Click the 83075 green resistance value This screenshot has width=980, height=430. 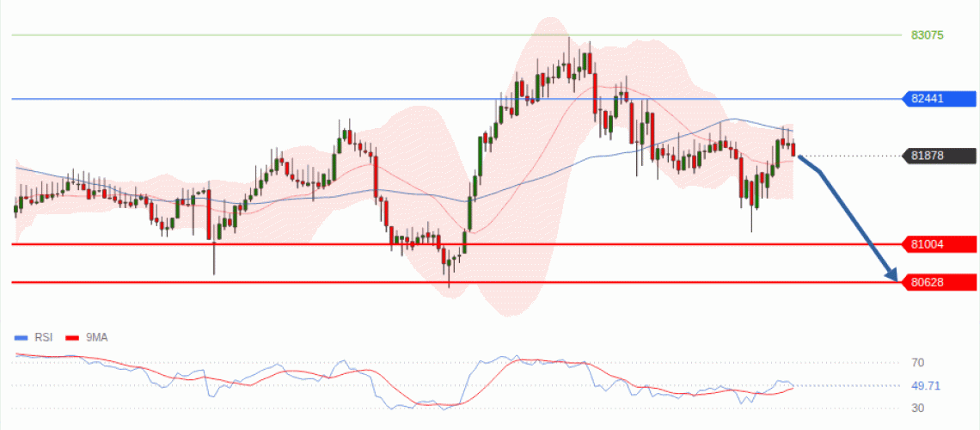pos(928,35)
